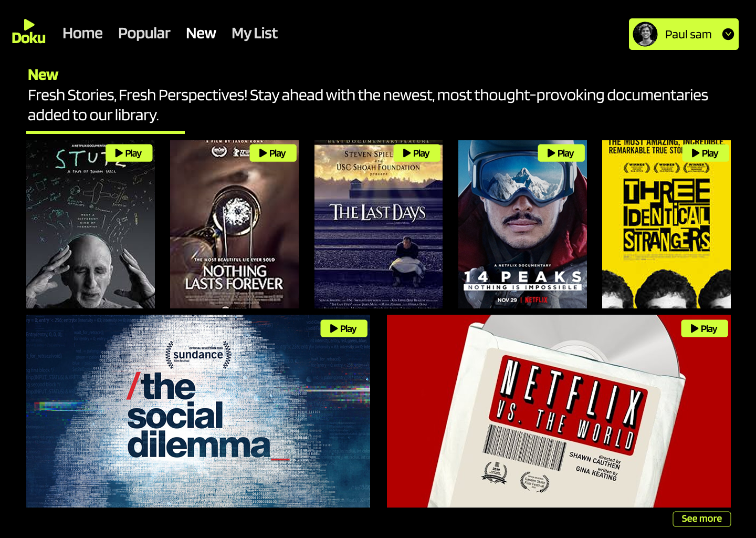Play The Last Days documentary

(417, 153)
